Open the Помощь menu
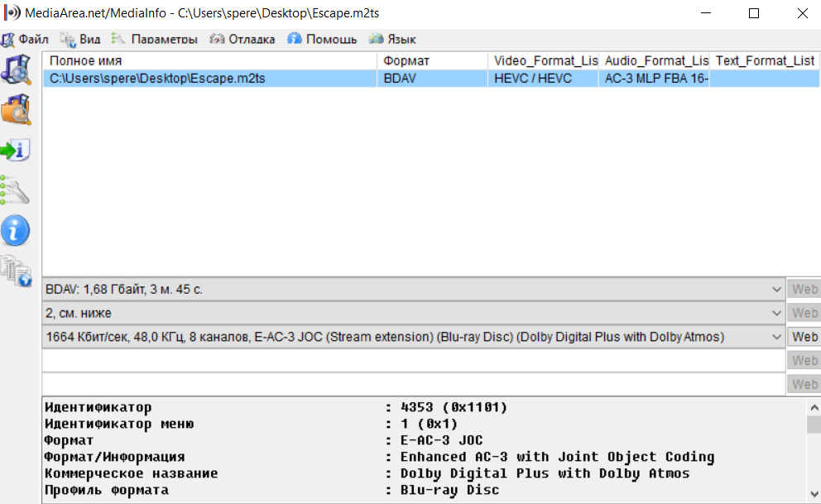821x504 pixels. point(323,39)
